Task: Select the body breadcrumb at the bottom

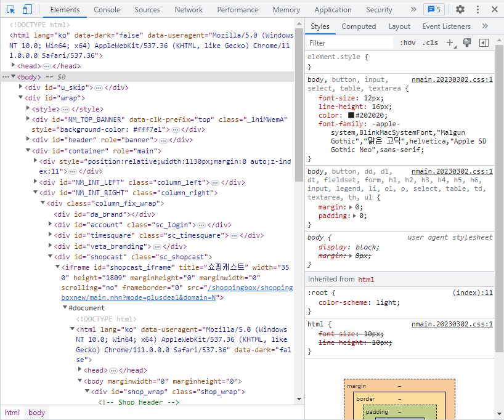Action: (36, 412)
